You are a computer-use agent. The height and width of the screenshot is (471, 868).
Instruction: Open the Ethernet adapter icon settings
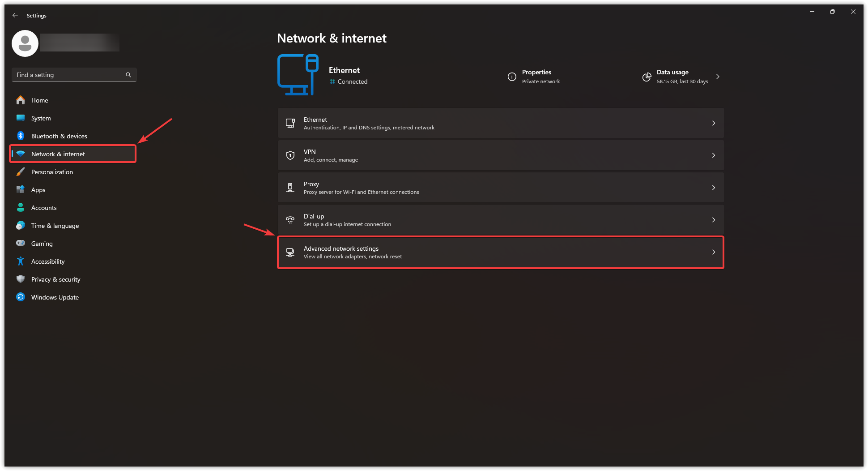click(x=290, y=123)
